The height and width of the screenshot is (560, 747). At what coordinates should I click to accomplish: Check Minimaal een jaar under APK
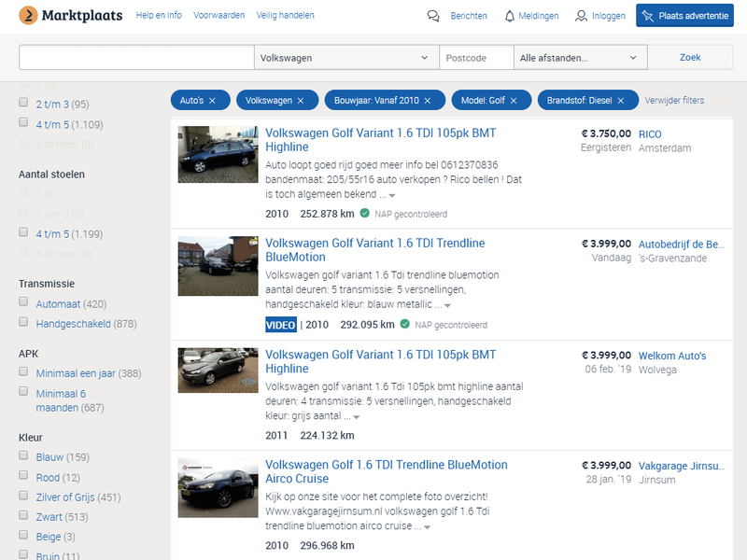(24, 372)
